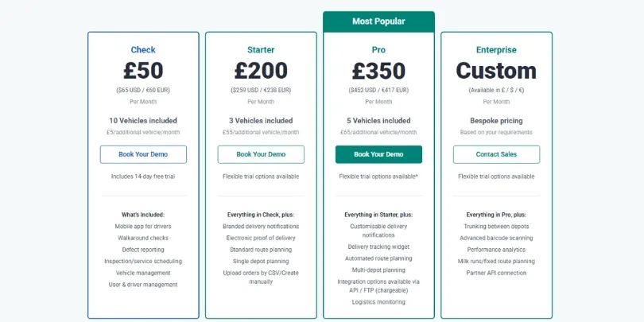The width and height of the screenshot is (644, 322).
Task: Select the Pro plan heading
Action: (x=378, y=50)
